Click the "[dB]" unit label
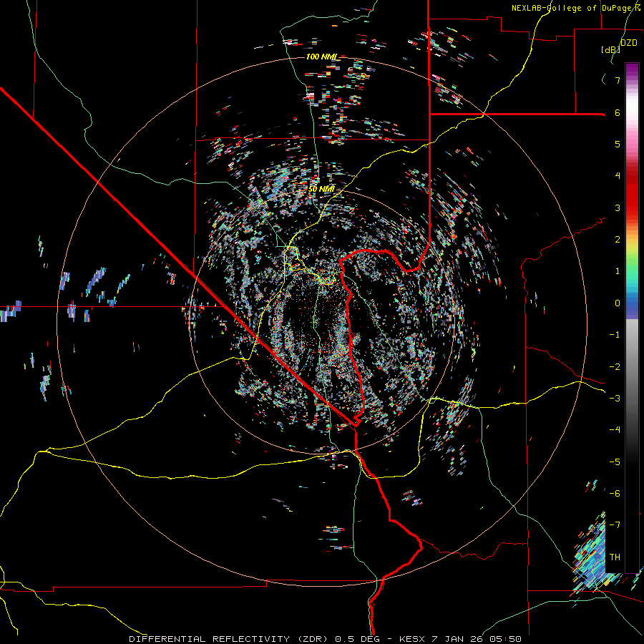The image size is (644, 644). tap(611, 49)
